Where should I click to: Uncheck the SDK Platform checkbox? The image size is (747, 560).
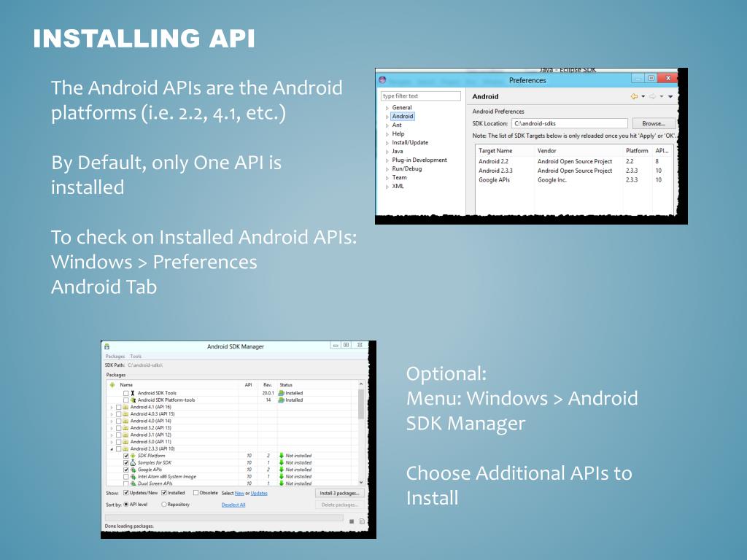coord(125,456)
